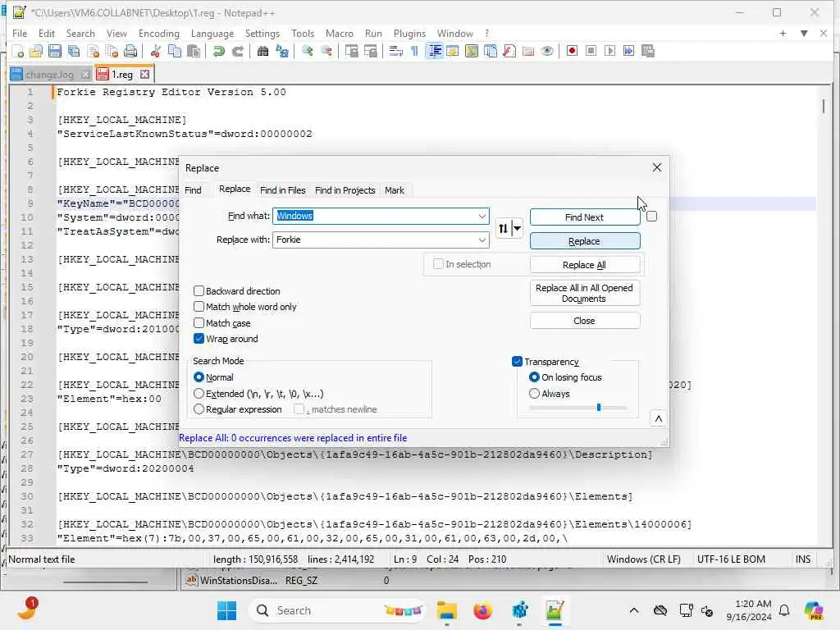Save the current file with the Save icon
Screen dimensions: 840x630
pos(55,52)
